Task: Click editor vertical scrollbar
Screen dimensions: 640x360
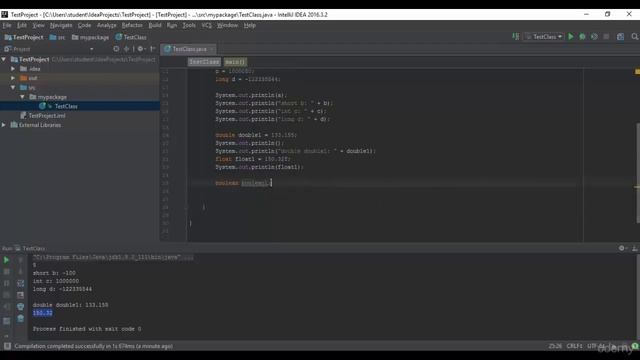Action: pyautogui.click(x=638, y=173)
